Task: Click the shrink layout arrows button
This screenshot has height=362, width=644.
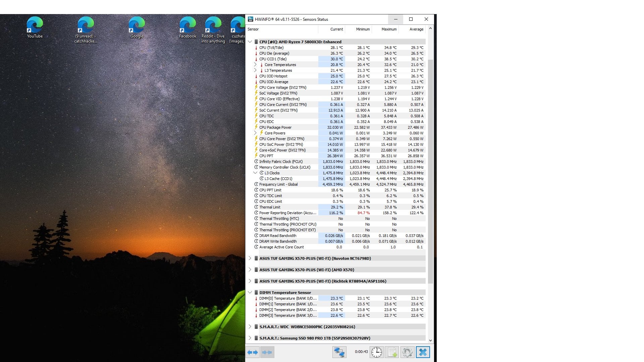Action: point(267,352)
